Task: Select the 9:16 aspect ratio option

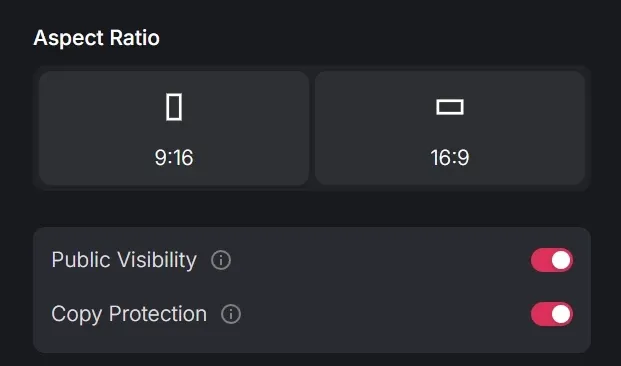Action: (174, 128)
